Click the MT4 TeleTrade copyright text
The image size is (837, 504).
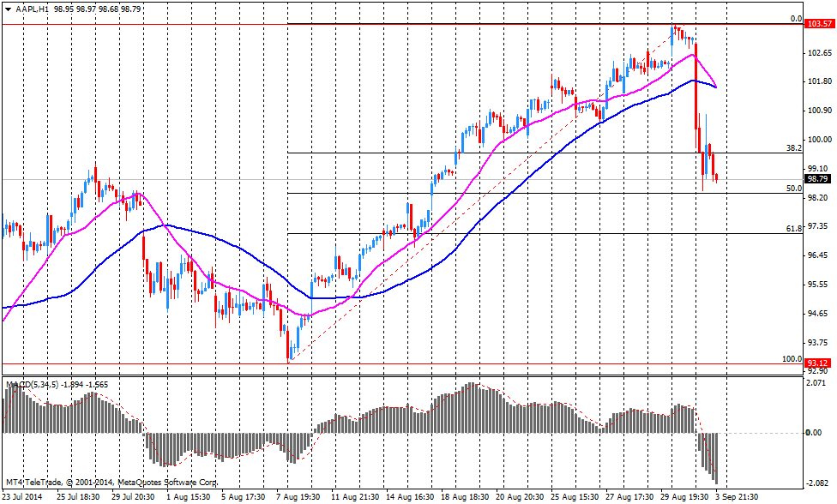coord(111,483)
